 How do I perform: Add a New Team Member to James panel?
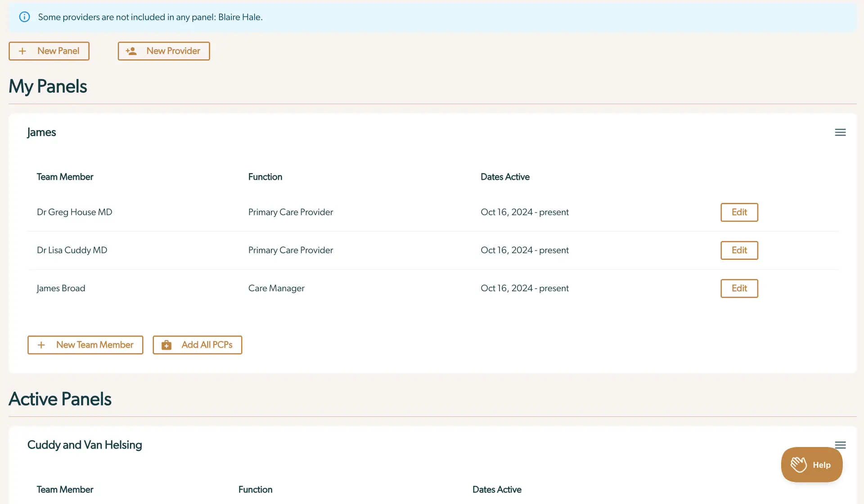tap(85, 345)
